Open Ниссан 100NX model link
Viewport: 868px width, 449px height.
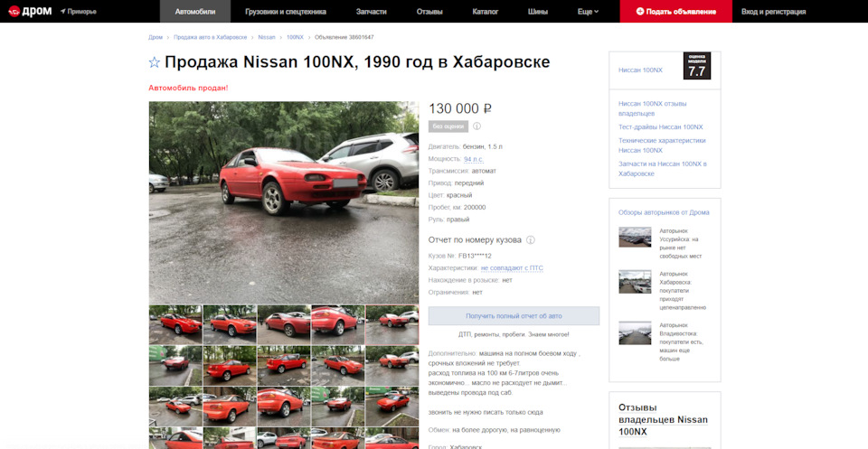click(x=640, y=70)
